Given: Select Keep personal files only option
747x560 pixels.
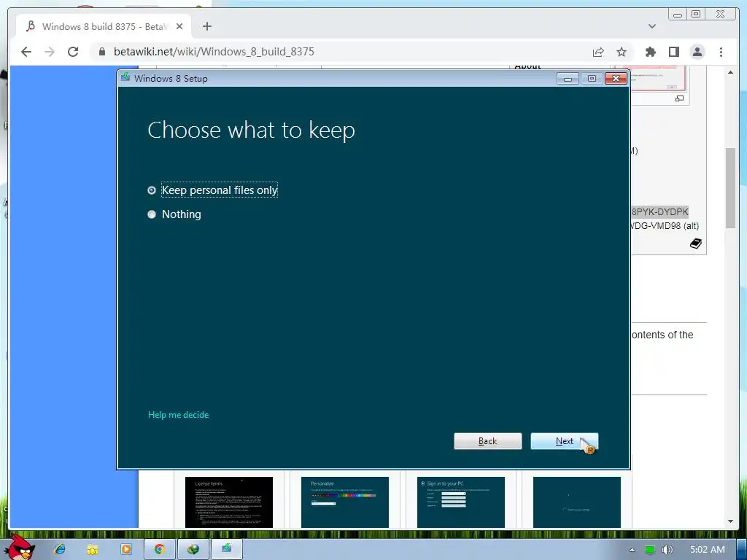Looking at the screenshot, I should click(212, 190).
